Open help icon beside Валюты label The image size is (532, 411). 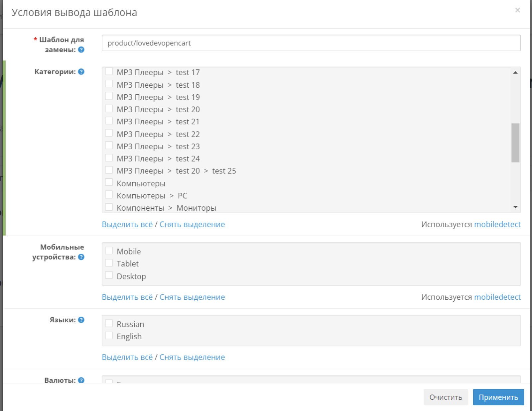click(81, 380)
